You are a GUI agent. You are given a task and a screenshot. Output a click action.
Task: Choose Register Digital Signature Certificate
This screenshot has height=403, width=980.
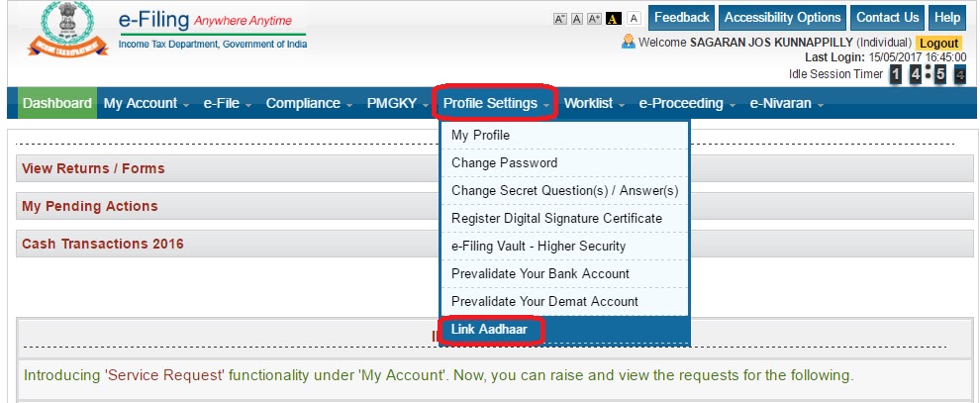(x=565, y=218)
